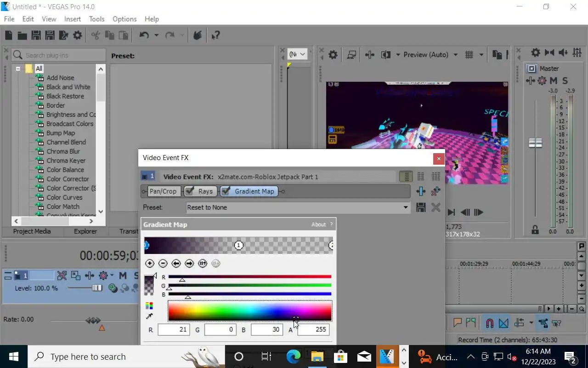Select the Black and White plug-in
Screen dimensions: 588x368
(x=68, y=87)
